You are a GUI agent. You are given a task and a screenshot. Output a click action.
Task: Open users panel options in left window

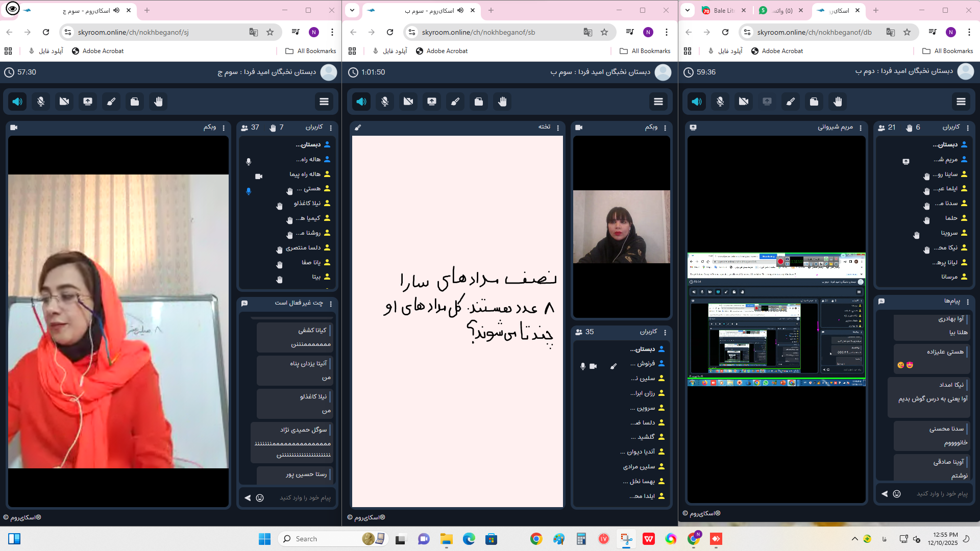(x=331, y=128)
